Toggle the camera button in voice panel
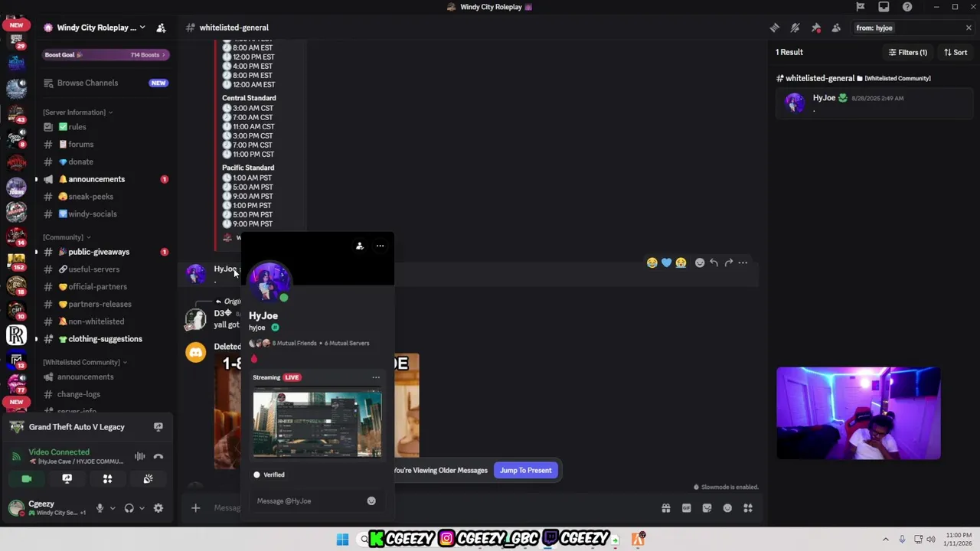This screenshot has height=551, width=980. click(27, 479)
